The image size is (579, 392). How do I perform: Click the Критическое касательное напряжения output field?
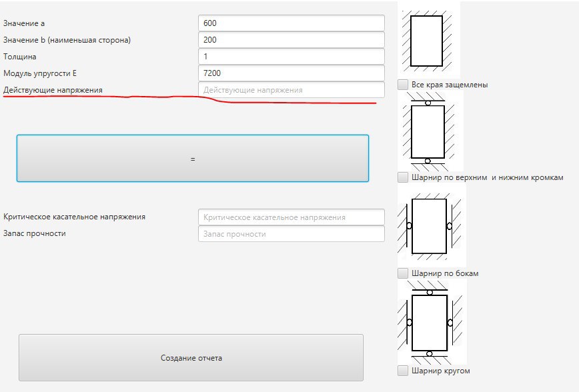(x=292, y=217)
